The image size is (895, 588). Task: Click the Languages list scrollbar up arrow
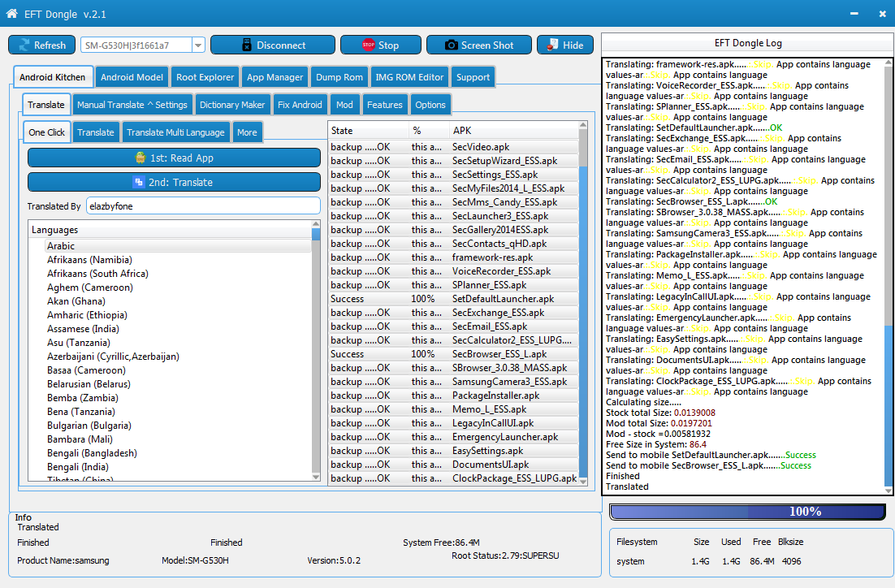[x=316, y=224]
